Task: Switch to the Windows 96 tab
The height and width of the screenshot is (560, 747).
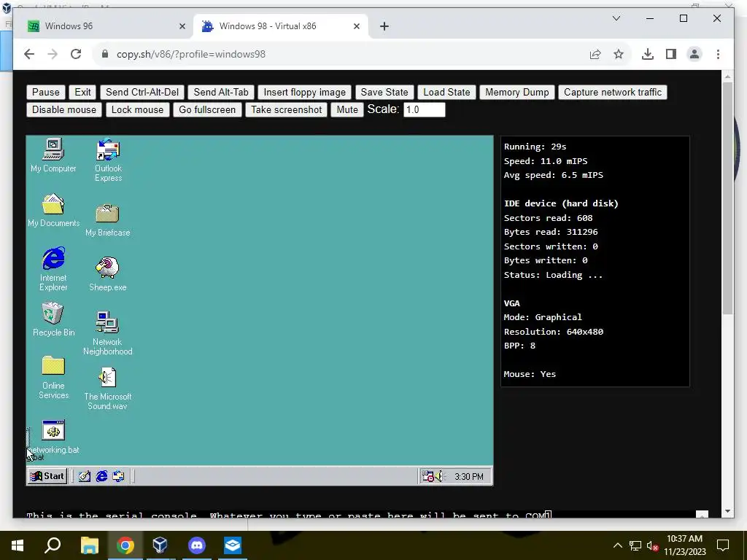Action: click(104, 26)
